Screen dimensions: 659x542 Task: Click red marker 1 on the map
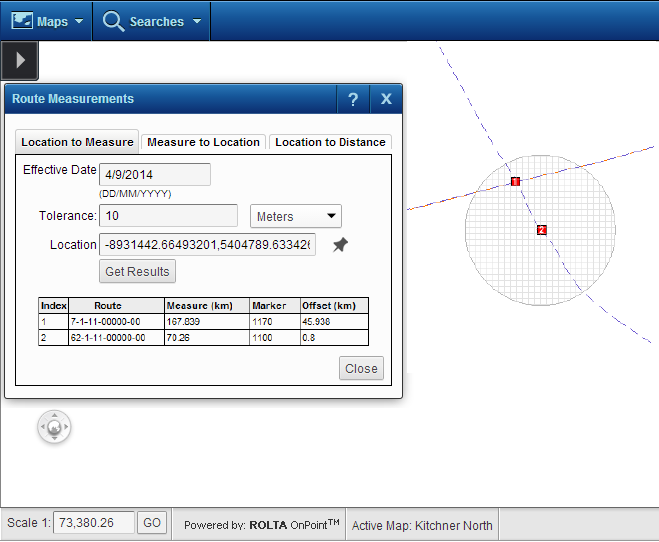pos(515,181)
